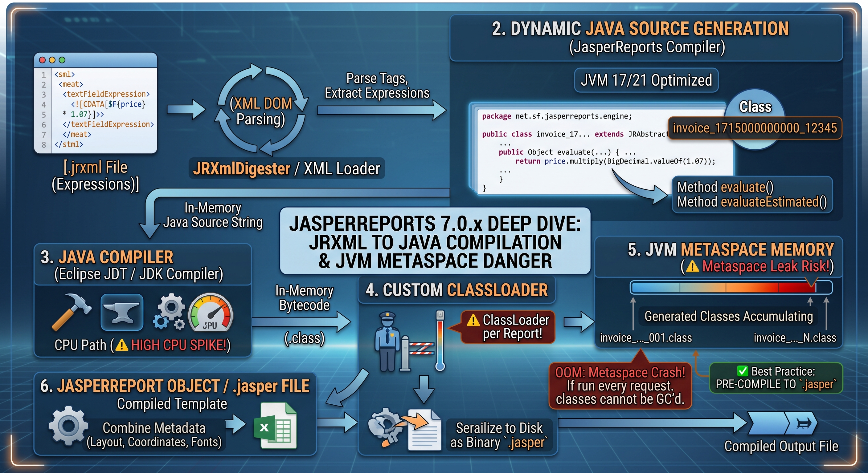The width and height of the screenshot is (868, 473).
Task: Click the warning triangle in ClassLoader per Report
Action: point(473,320)
